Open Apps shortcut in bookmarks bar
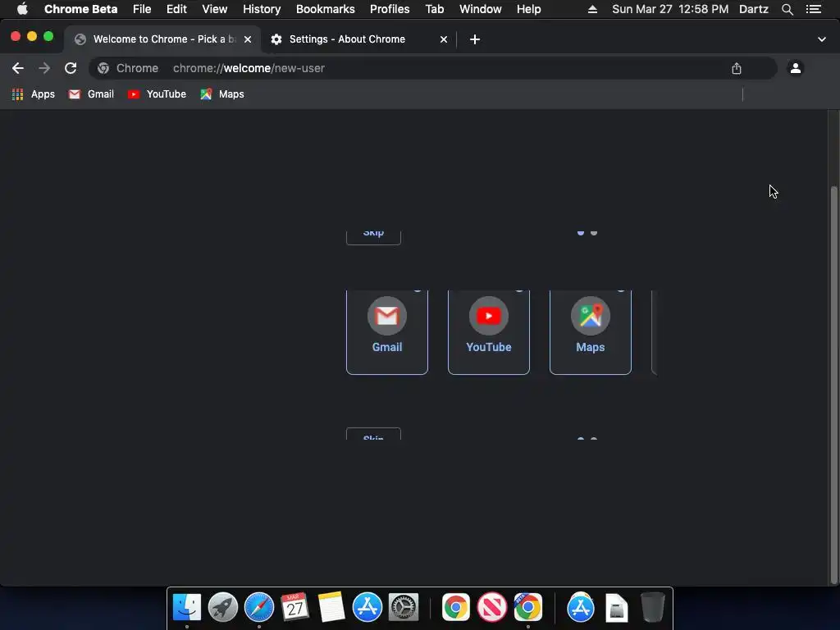 (x=33, y=94)
